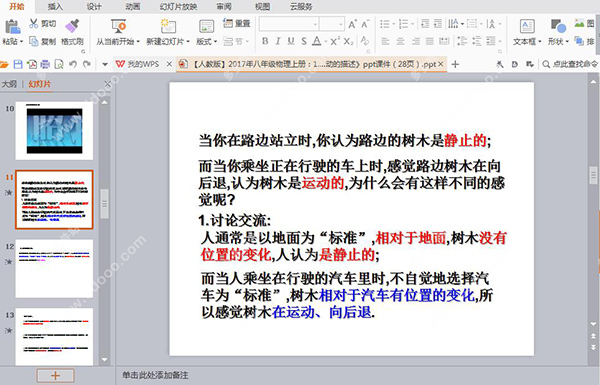600x385 pixels.
Task: Click the Shapes (形状) icon
Action: coord(558,26)
